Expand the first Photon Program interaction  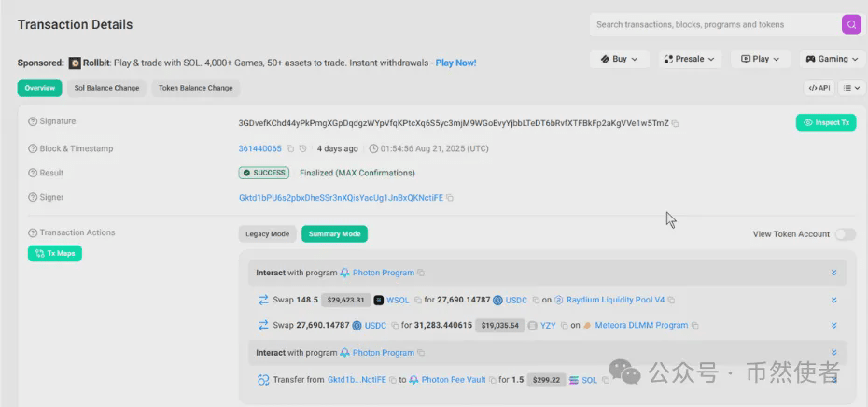tap(833, 273)
